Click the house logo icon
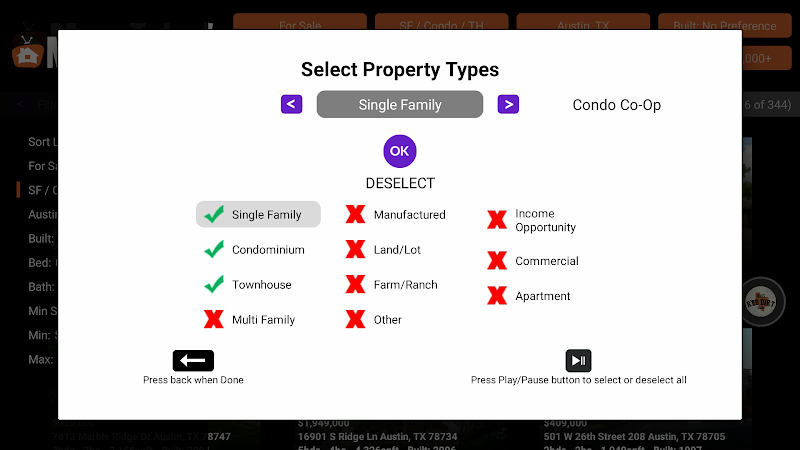 click(x=28, y=51)
